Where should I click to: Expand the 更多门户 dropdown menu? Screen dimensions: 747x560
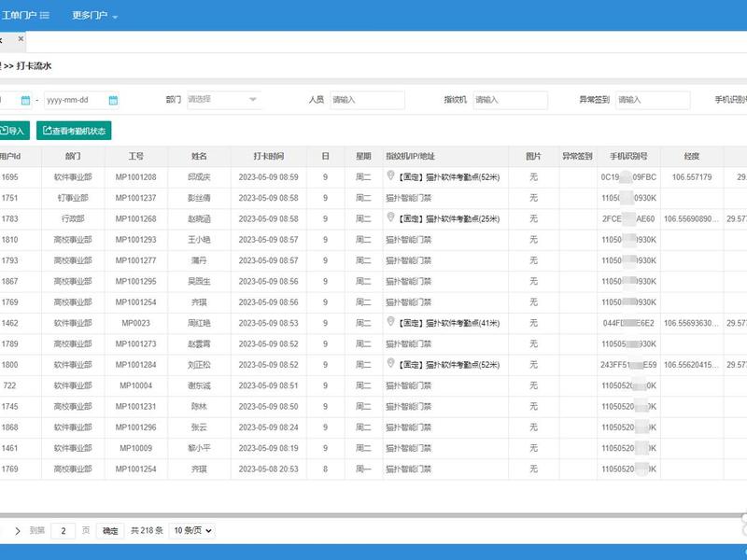click(x=95, y=15)
